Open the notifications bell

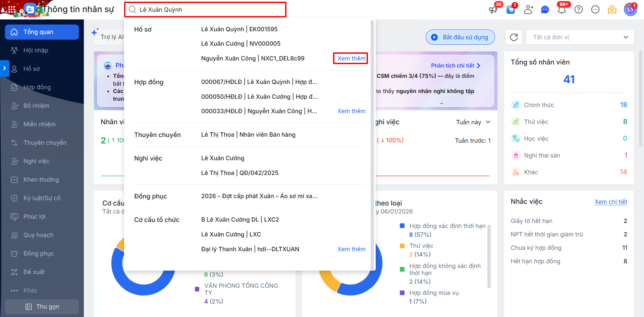562,10
